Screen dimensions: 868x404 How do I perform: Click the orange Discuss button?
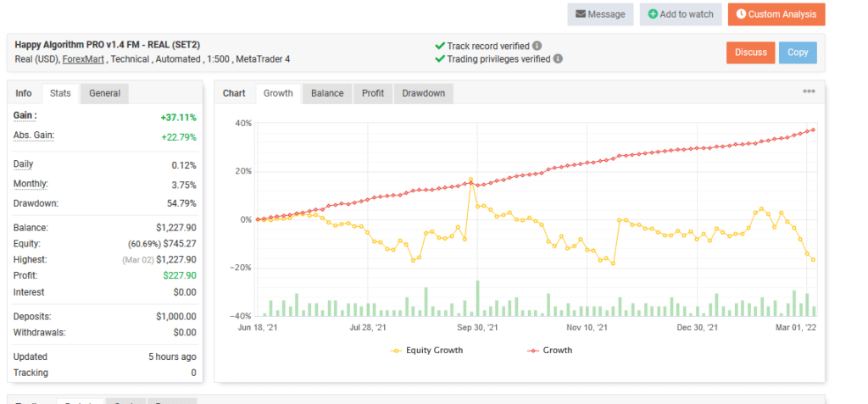tap(750, 53)
